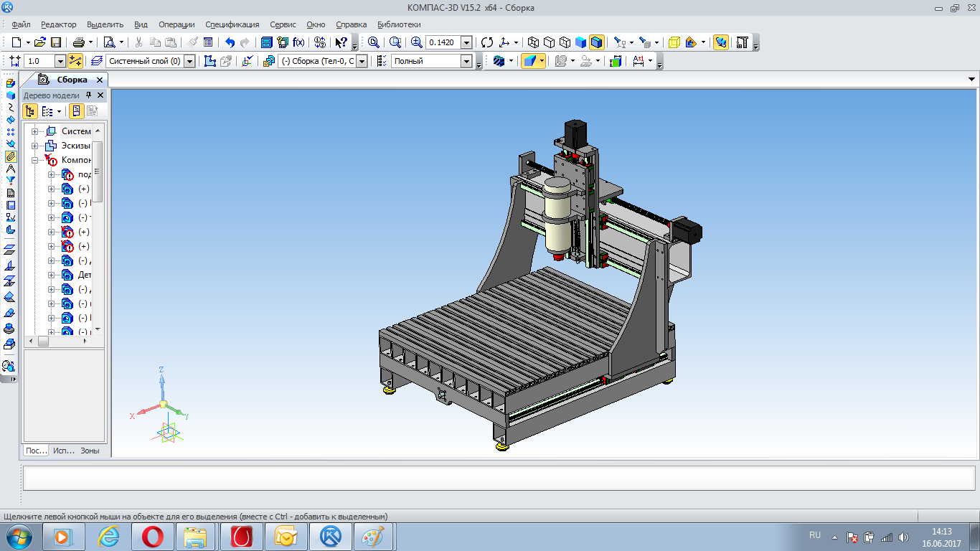Collapse the Компоненты tree node

34,160
